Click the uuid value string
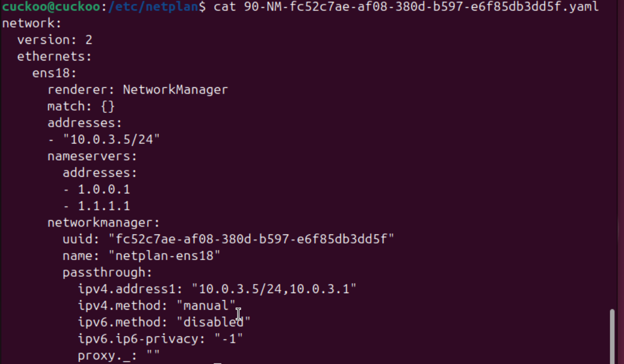 (x=251, y=239)
